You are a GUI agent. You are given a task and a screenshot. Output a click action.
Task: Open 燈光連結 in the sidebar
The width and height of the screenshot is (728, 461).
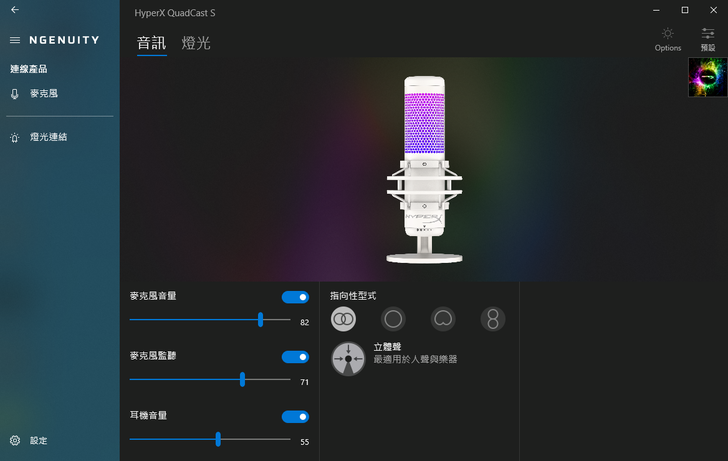tap(48, 137)
